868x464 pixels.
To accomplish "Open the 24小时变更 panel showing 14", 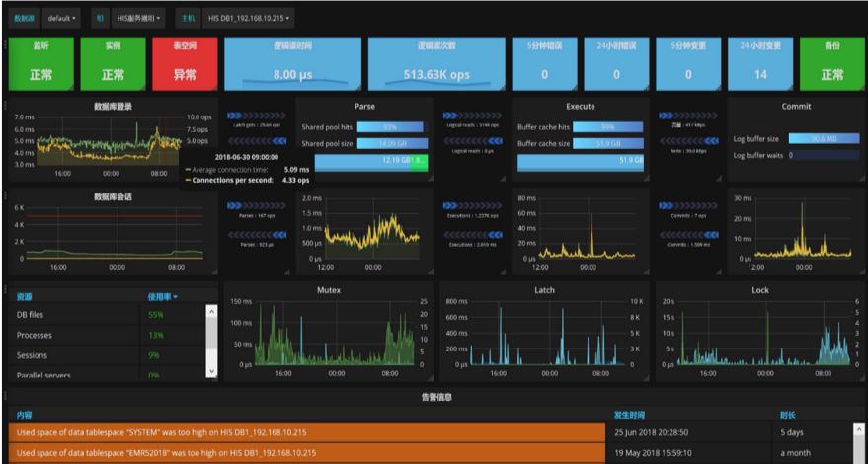I will point(760,63).
